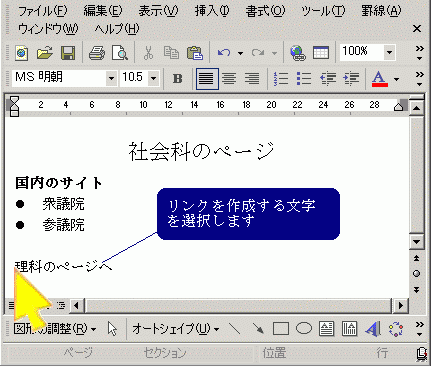Click the Previous Page double-arrow button
431x367 pixels.
(x=416, y=258)
